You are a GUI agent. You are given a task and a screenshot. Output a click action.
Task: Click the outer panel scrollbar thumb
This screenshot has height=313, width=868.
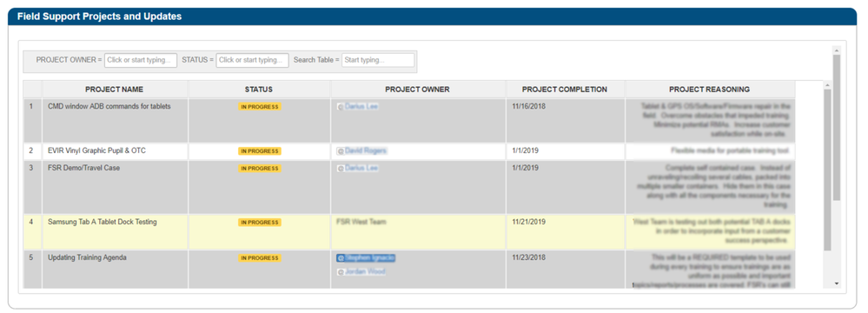[837, 128]
